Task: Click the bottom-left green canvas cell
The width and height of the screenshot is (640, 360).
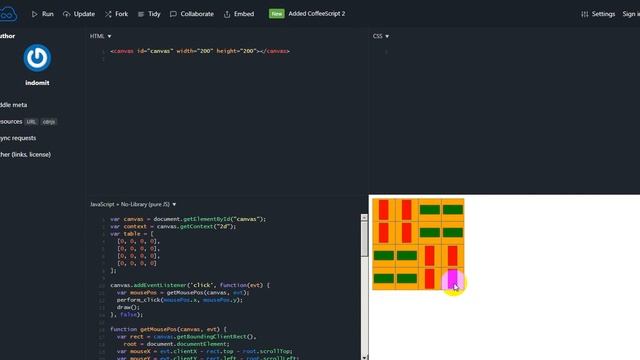Action: coord(384,279)
